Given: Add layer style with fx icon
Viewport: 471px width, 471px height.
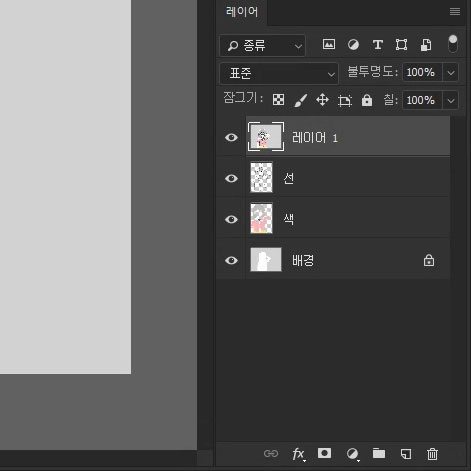Looking at the screenshot, I should [299, 454].
